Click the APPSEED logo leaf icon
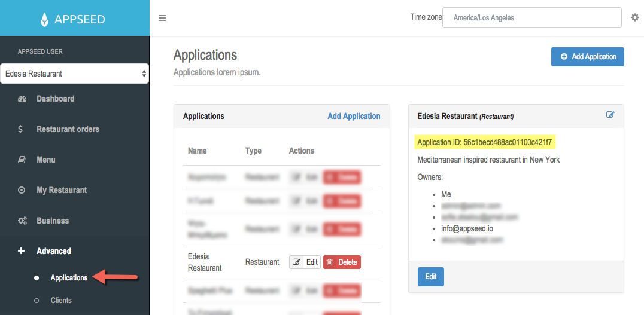 44,19
